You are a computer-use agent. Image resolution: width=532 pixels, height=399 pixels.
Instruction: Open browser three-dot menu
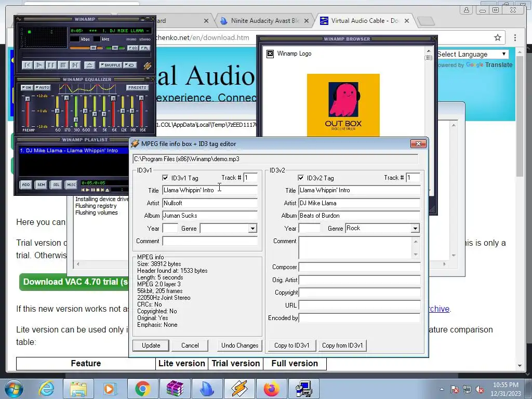(515, 37)
